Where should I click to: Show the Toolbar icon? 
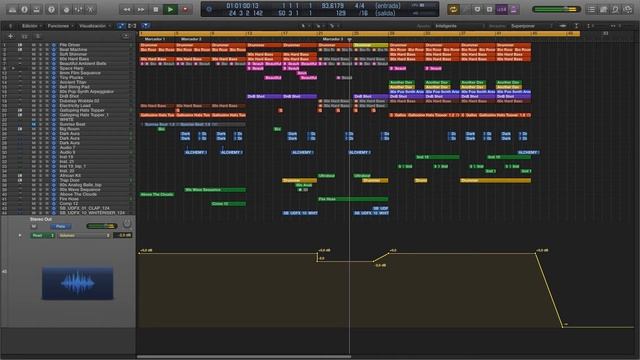(36, 9)
